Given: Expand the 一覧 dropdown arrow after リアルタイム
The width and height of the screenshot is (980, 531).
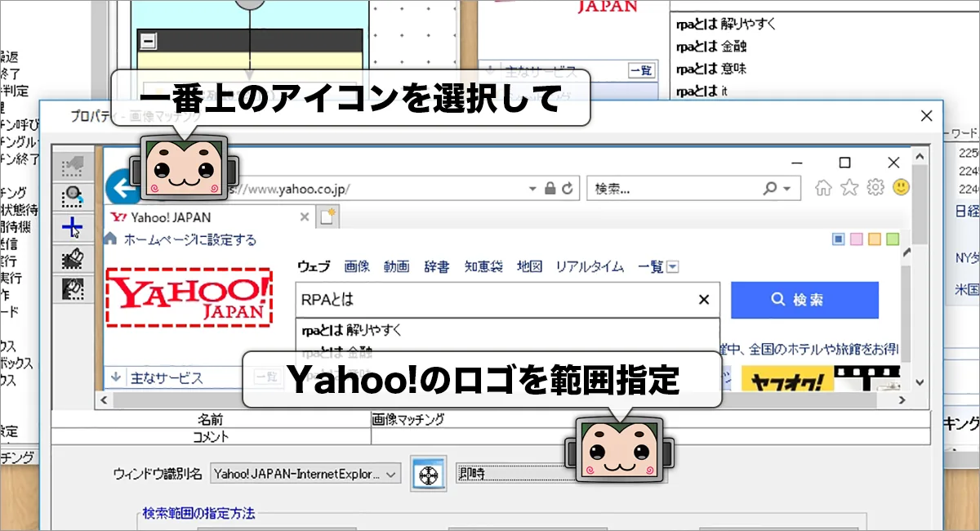Looking at the screenshot, I should click(x=672, y=267).
